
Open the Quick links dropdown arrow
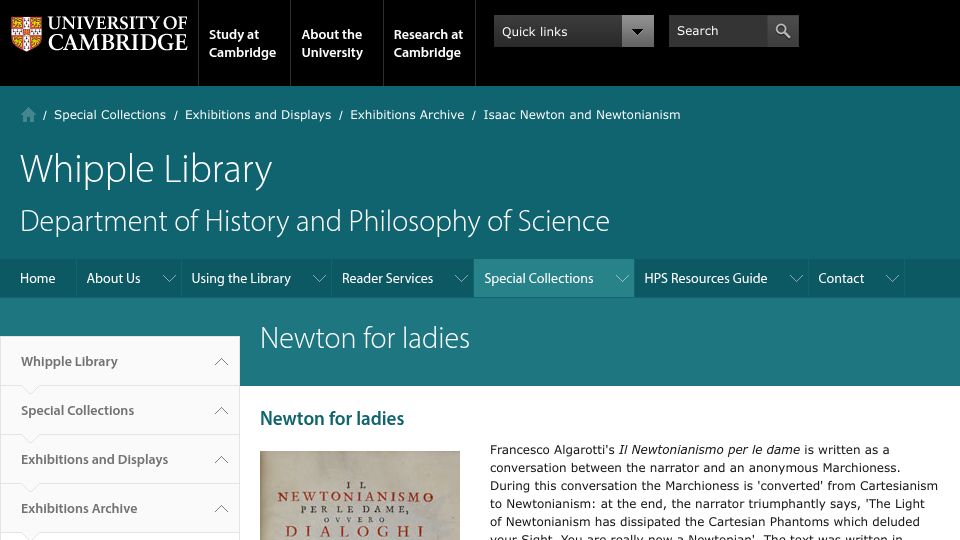tap(637, 31)
